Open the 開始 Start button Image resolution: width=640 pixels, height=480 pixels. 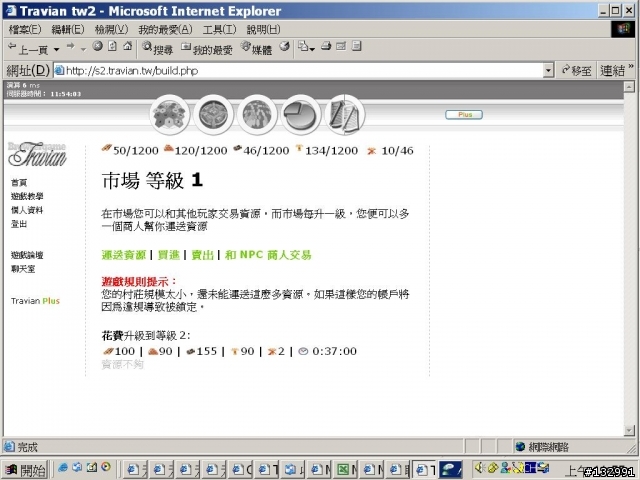pyautogui.click(x=25, y=470)
